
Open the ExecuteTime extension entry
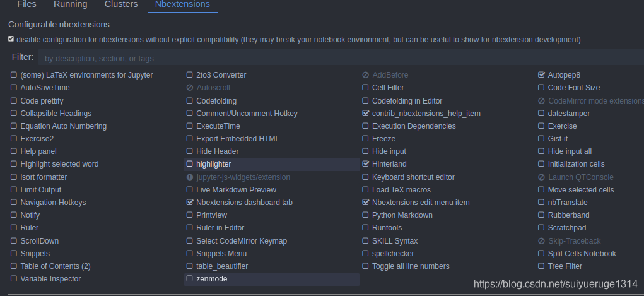[x=218, y=126]
